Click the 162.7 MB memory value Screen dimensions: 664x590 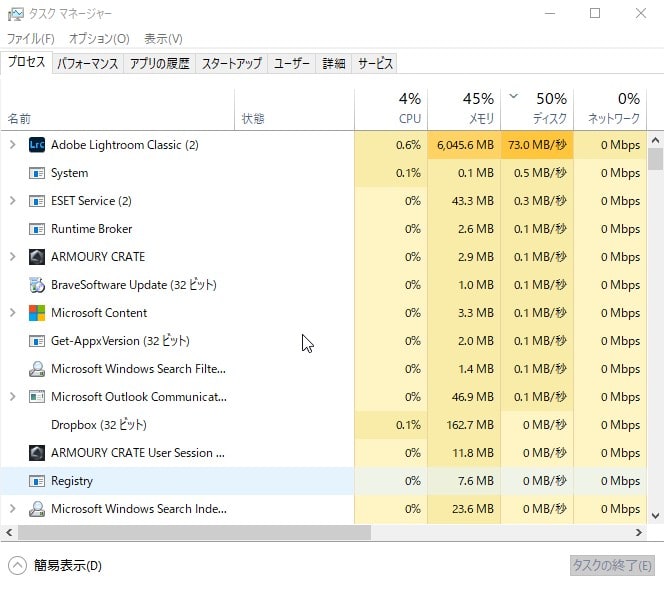click(470, 425)
